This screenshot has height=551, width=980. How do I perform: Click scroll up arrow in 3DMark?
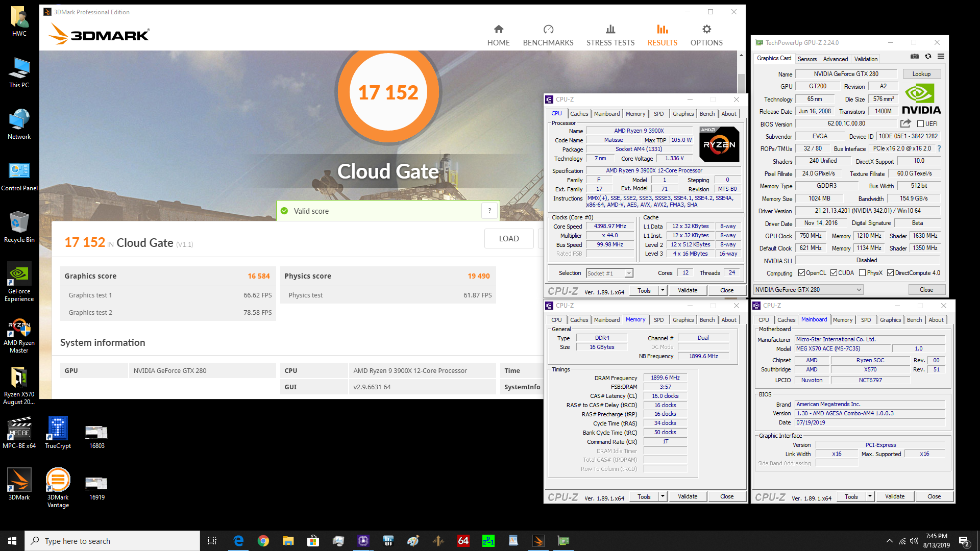point(741,55)
